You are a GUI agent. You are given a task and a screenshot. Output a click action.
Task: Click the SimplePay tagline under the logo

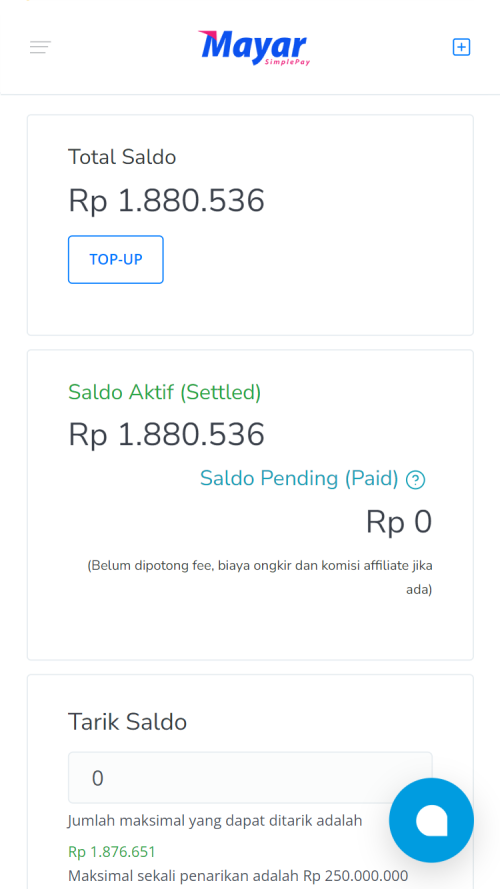[287, 62]
